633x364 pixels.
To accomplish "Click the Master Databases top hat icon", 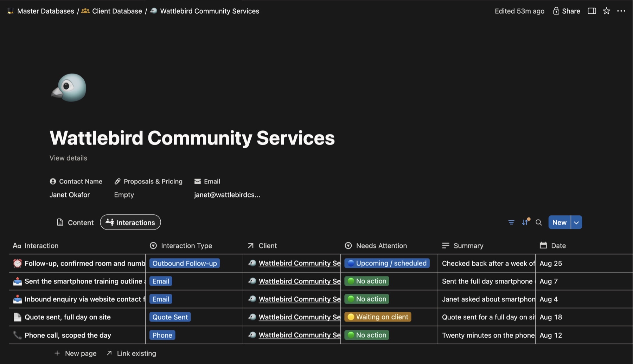I will (x=11, y=11).
